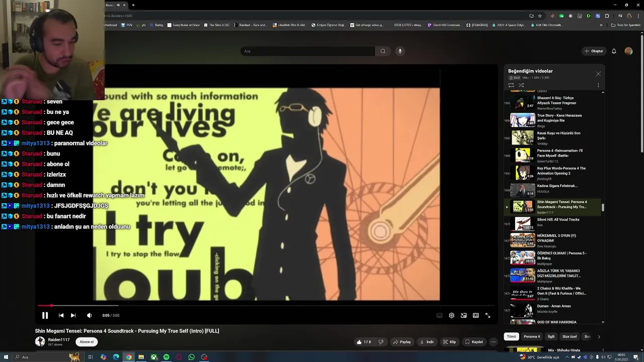Open Spotify from taskbar
The width and height of the screenshot is (644, 362).
(167, 357)
